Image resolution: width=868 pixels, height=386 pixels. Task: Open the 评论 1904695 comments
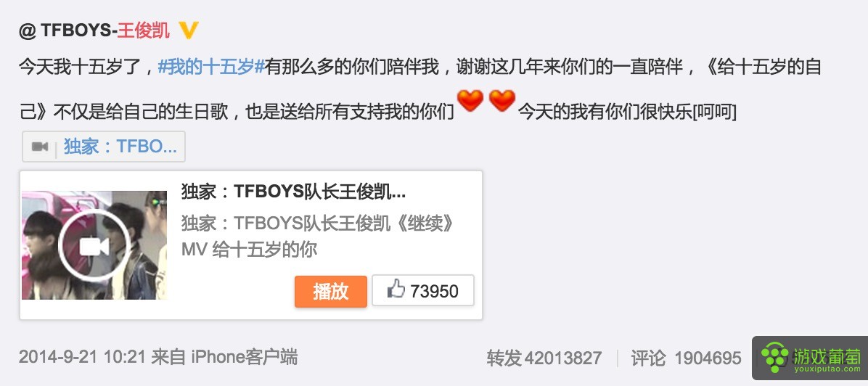686,358
